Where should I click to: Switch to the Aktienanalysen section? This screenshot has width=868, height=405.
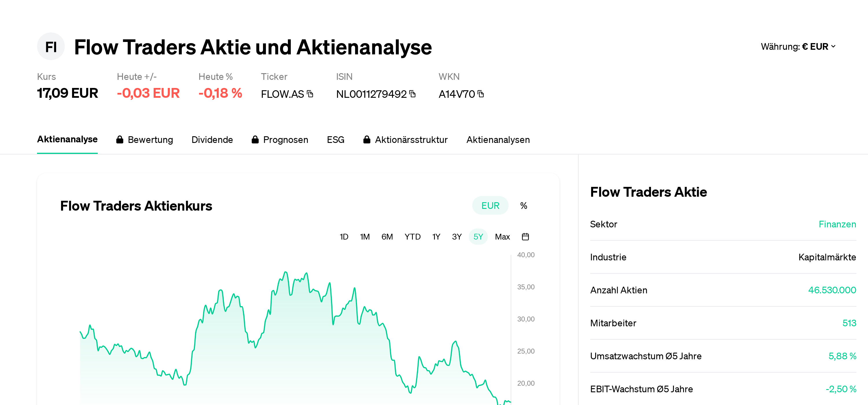pos(498,139)
